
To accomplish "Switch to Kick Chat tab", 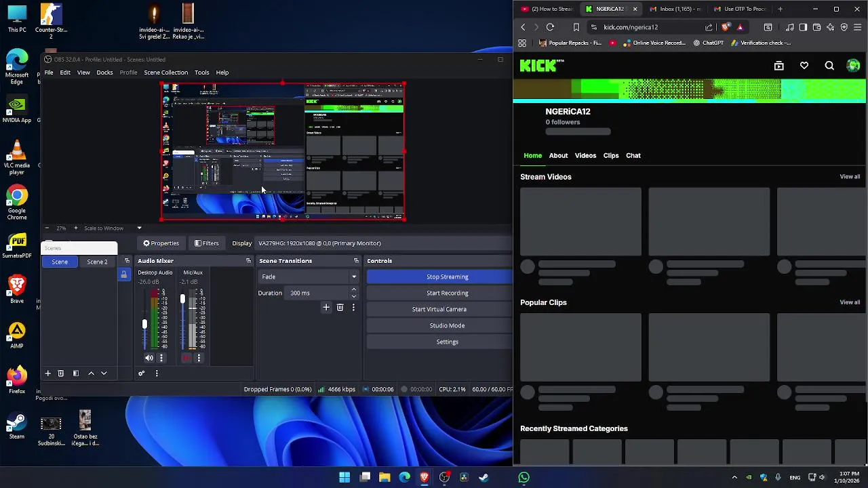I will point(633,156).
